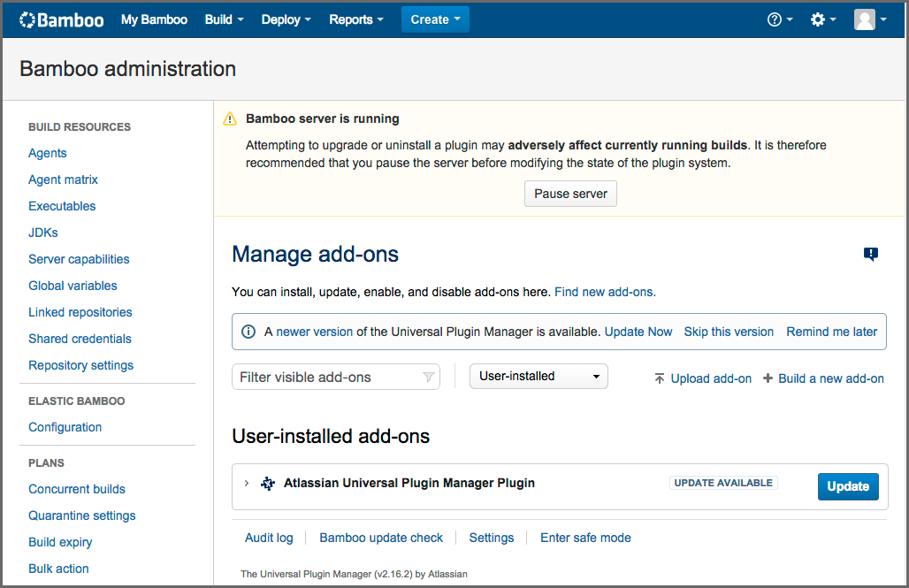Expand the Atlassian Universal Plugin Manager Plugin row
Image resolution: width=909 pixels, height=588 pixels.
247,483
